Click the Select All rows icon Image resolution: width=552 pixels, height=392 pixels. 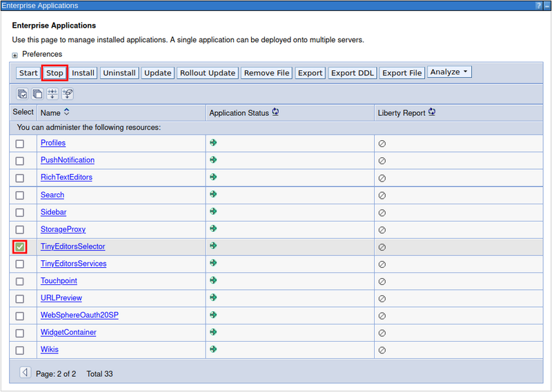pos(22,94)
